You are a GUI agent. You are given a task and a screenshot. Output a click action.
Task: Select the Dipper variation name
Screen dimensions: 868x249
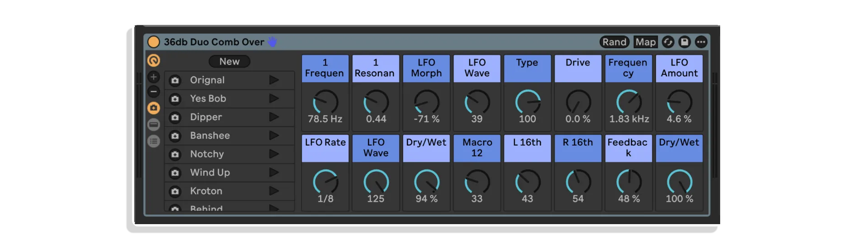coord(206,117)
